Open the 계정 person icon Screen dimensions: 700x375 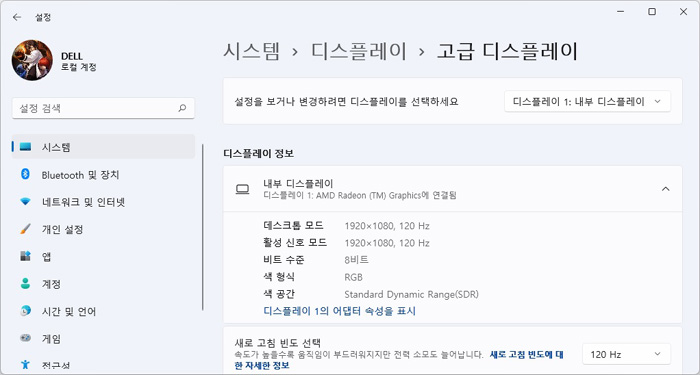tap(25, 283)
